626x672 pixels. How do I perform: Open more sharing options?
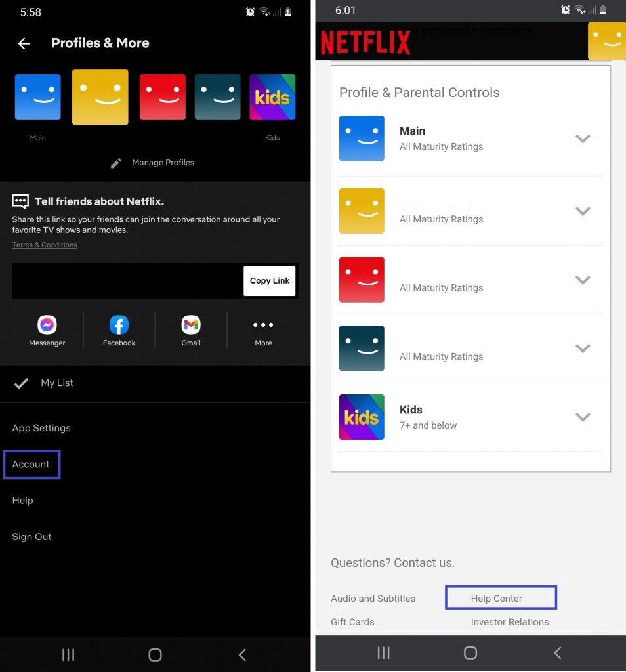[x=262, y=324]
